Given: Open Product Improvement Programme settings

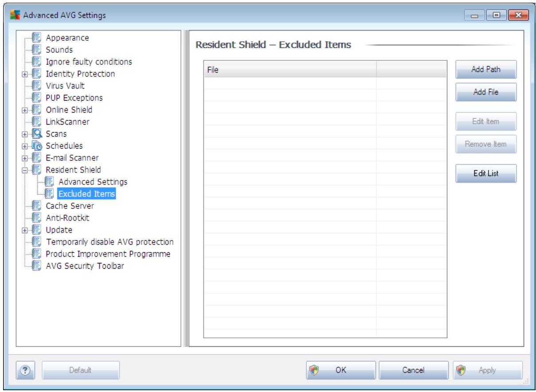Looking at the screenshot, I should coord(108,253).
